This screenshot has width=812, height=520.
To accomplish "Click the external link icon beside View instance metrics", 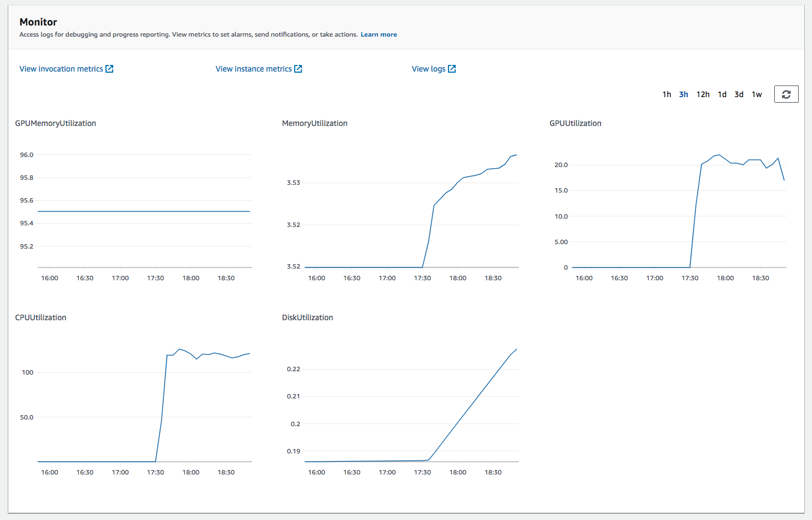I will click(x=298, y=68).
